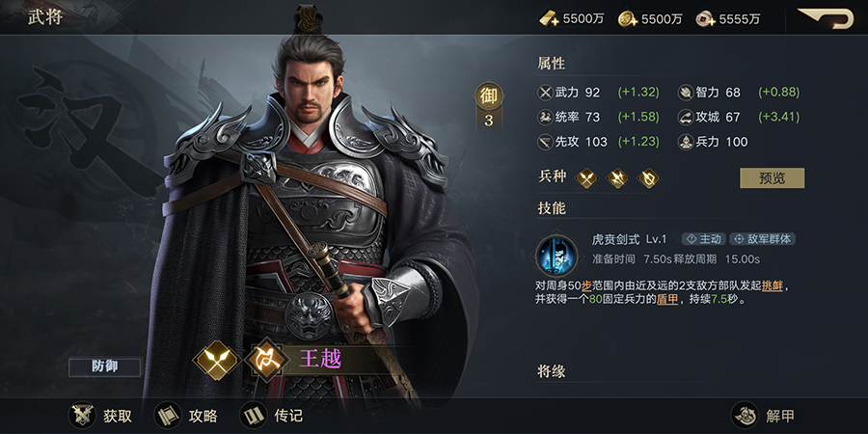This screenshot has width=868, height=434.
Task: Click the 解甲 button
Action: click(764, 416)
